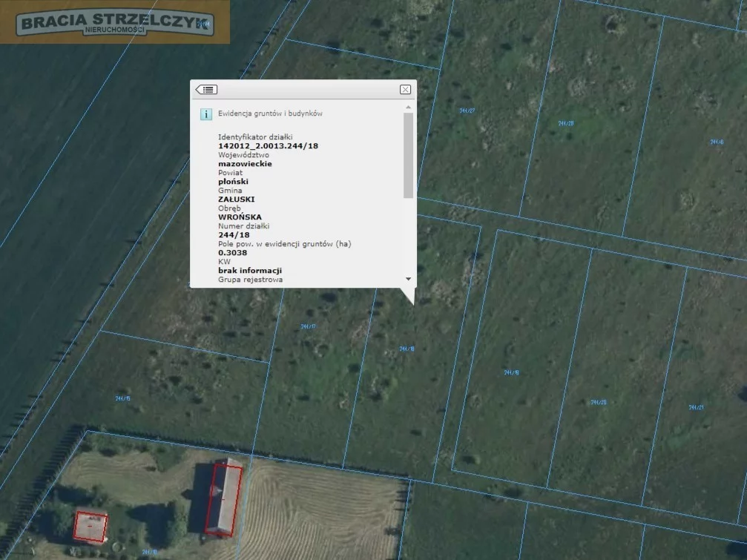
Task: Click parcel label 244/17 on the map
Action: coord(309,326)
